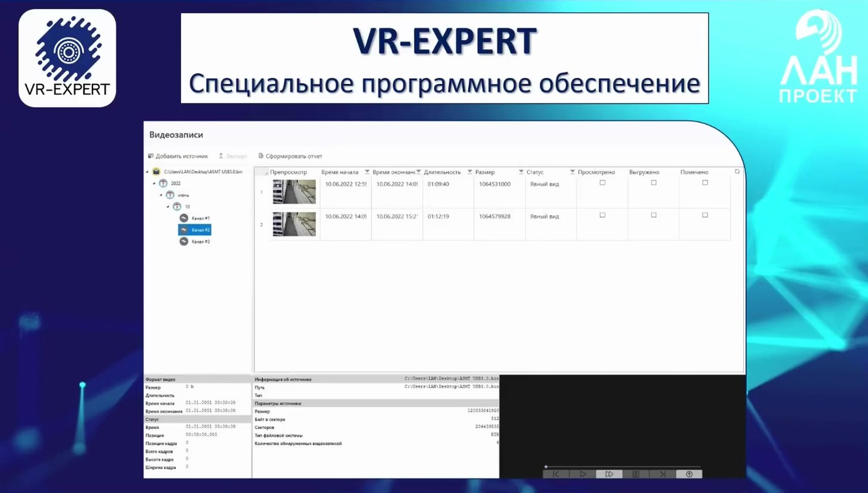Click 'Просмотрено' column header
Screen dimensions: 868x493
pos(597,173)
